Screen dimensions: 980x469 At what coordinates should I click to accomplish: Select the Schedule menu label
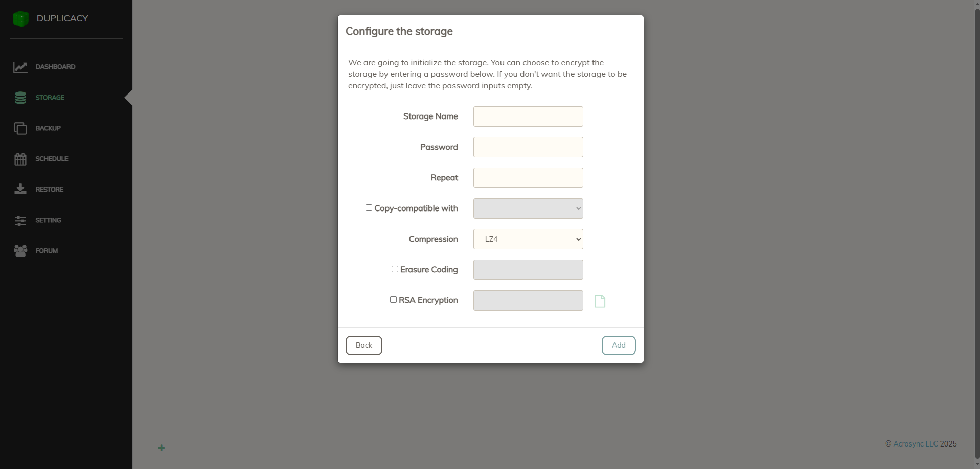tap(52, 159)
